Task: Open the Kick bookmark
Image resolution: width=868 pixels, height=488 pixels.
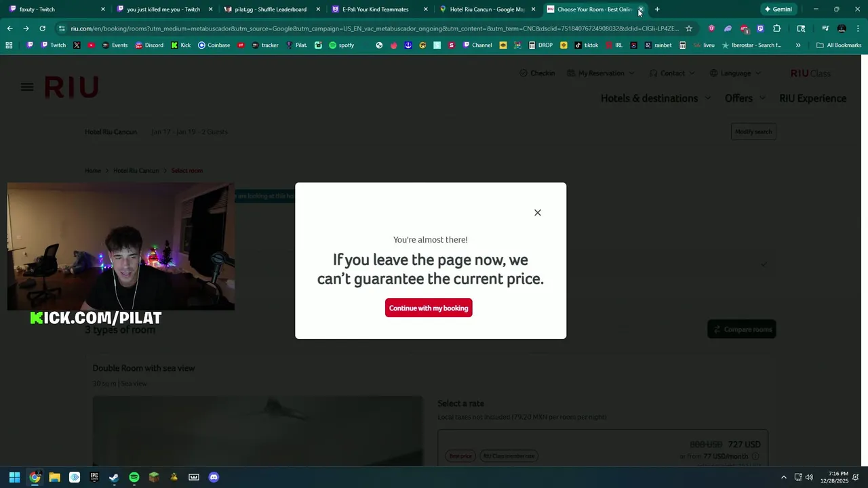Action: [x=181, y=45]
